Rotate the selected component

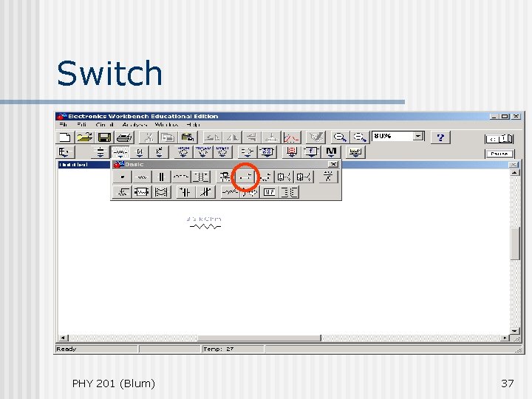[x=212, y=137]
